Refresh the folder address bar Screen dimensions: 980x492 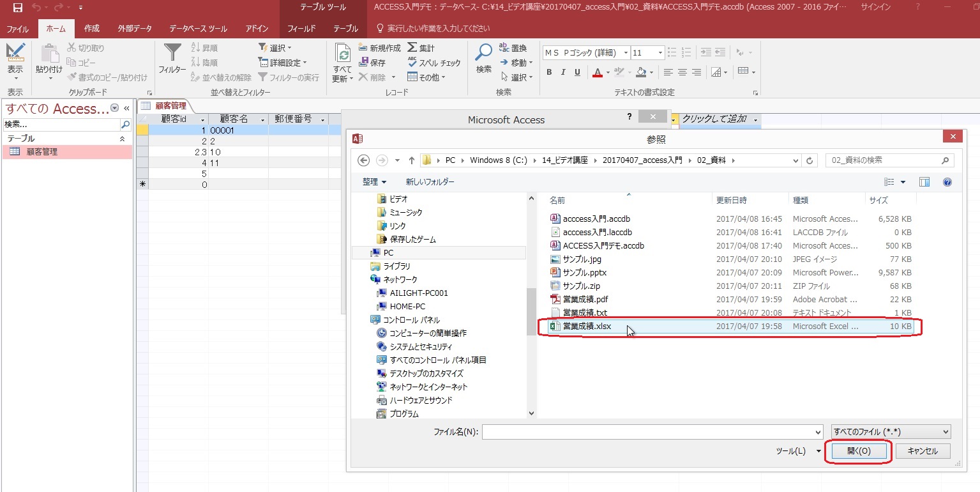coord(810,160)
